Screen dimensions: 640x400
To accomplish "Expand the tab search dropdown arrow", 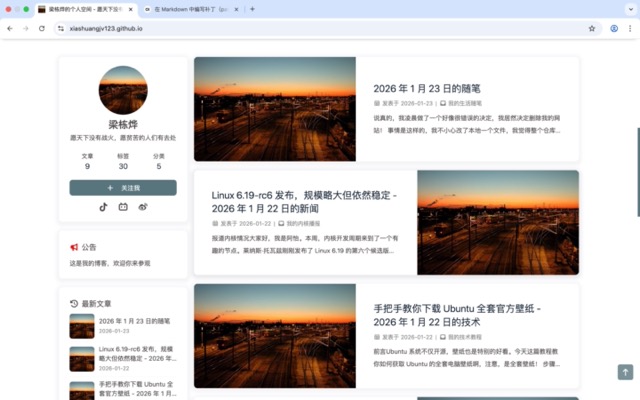I will click(x=630, y=9).
